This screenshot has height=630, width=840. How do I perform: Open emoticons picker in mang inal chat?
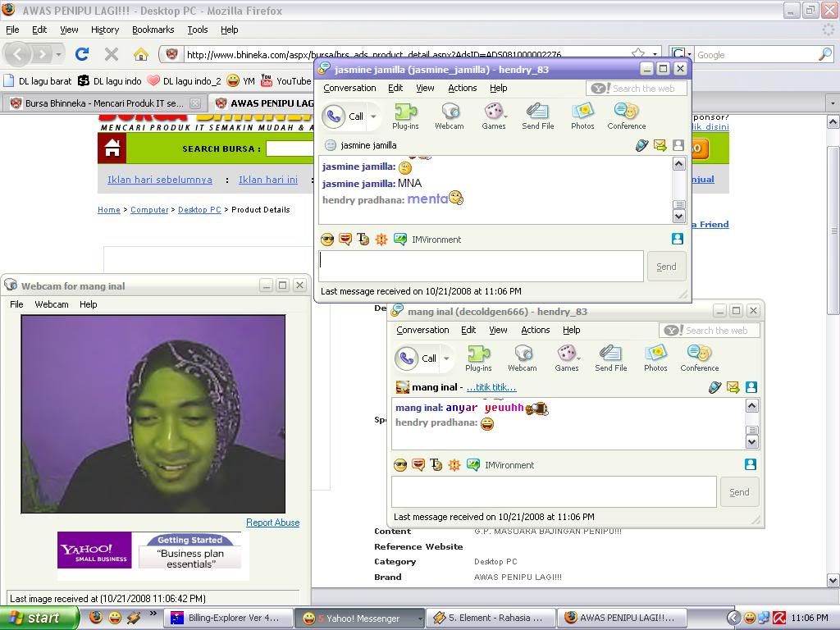399,465
